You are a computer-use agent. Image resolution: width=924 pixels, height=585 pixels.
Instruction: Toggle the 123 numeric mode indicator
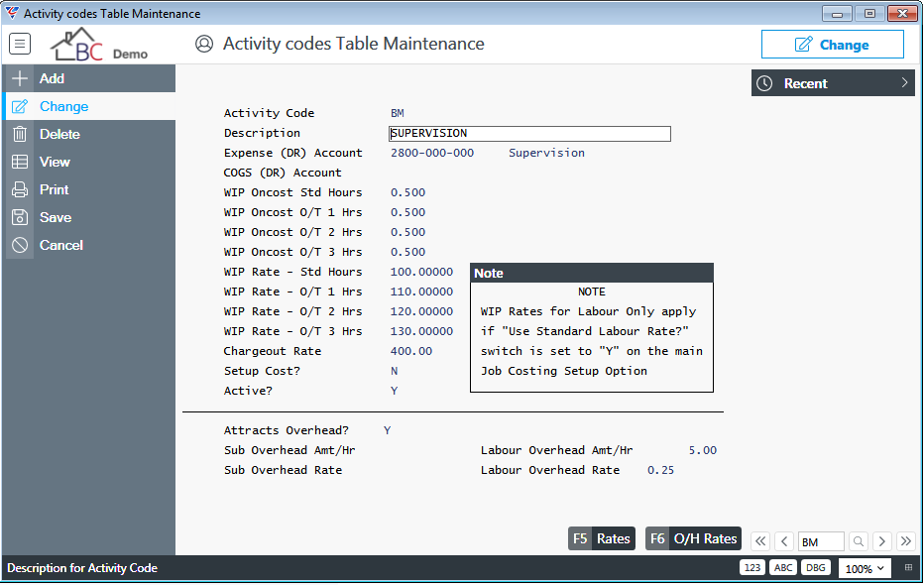click(751, 568)
